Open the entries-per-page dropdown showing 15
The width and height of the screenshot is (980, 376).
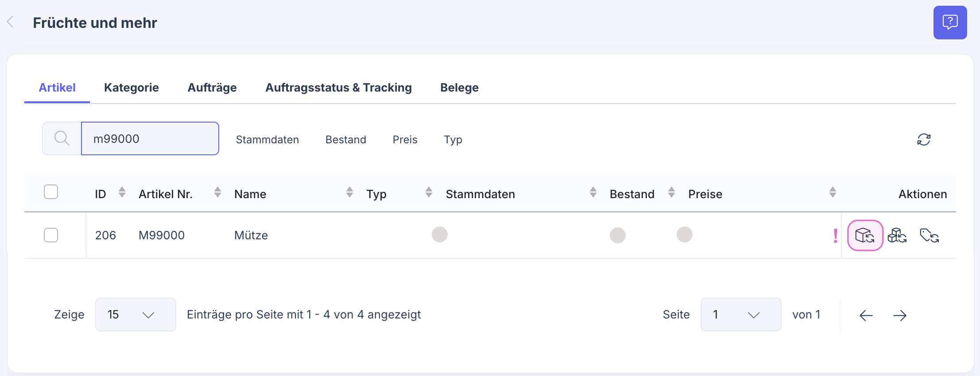(135, 315)
